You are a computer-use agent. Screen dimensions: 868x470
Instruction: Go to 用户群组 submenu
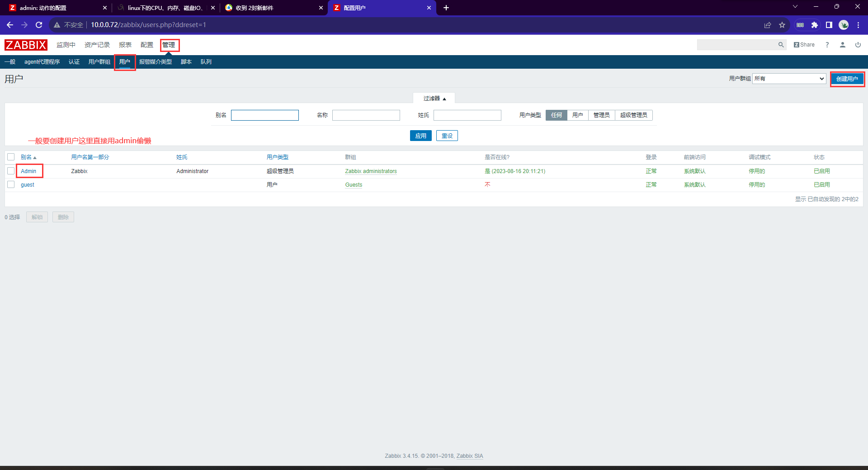(99, 62)
